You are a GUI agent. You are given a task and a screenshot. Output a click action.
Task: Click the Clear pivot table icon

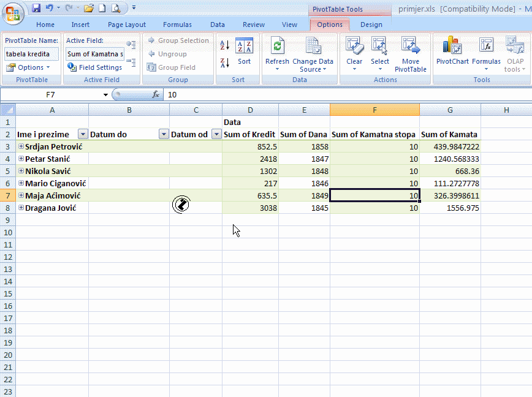(354, 48)
